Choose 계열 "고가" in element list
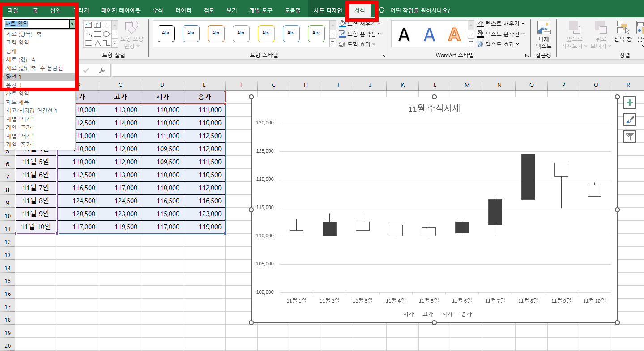644x351 pixels. [x=39, y=128]
